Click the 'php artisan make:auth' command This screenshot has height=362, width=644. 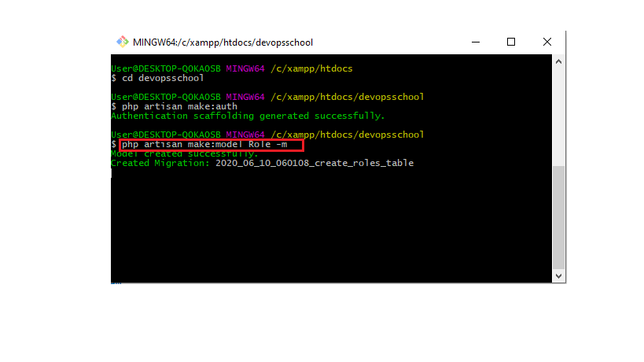pyautogui.click(x=179, y=106)
